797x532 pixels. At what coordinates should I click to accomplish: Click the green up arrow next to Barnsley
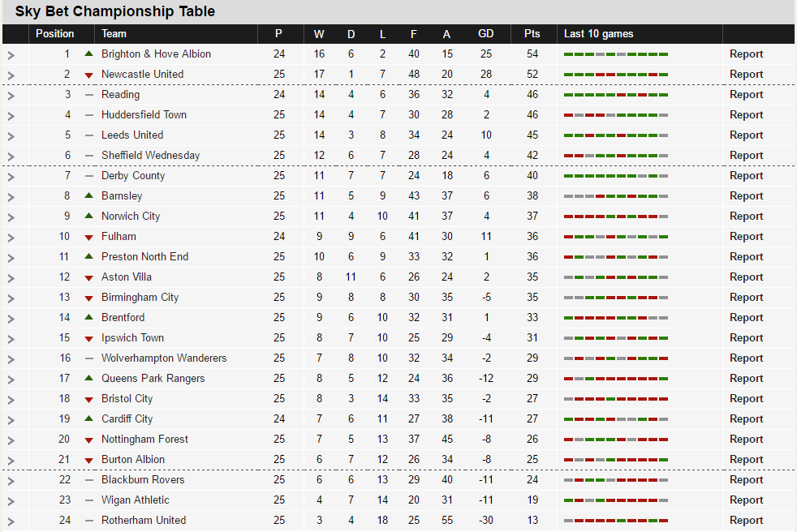(x=89, y=195)
